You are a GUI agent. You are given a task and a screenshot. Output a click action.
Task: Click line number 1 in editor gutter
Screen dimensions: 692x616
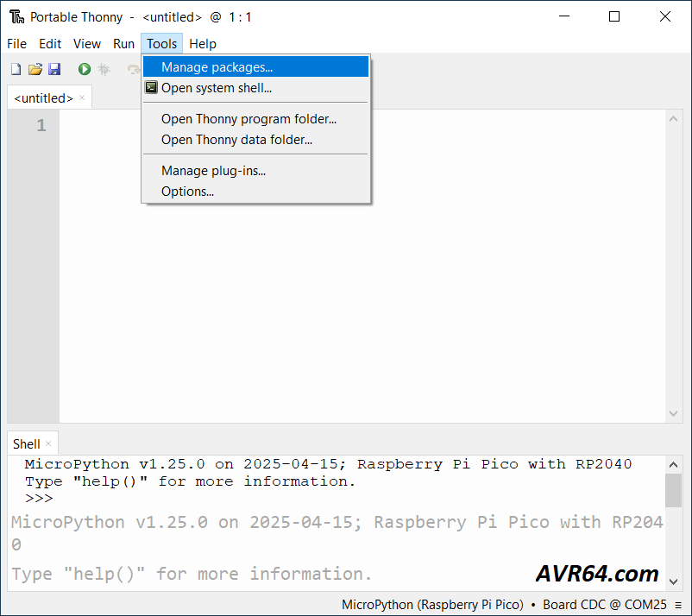[x=41, y=126]
